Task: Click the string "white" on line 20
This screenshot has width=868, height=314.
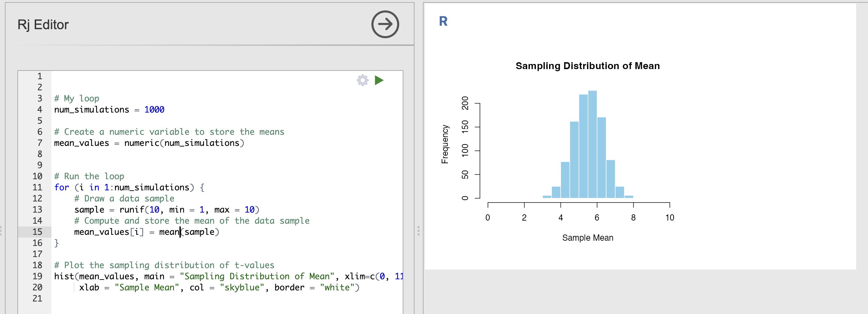Action: [x=337, y=288]
